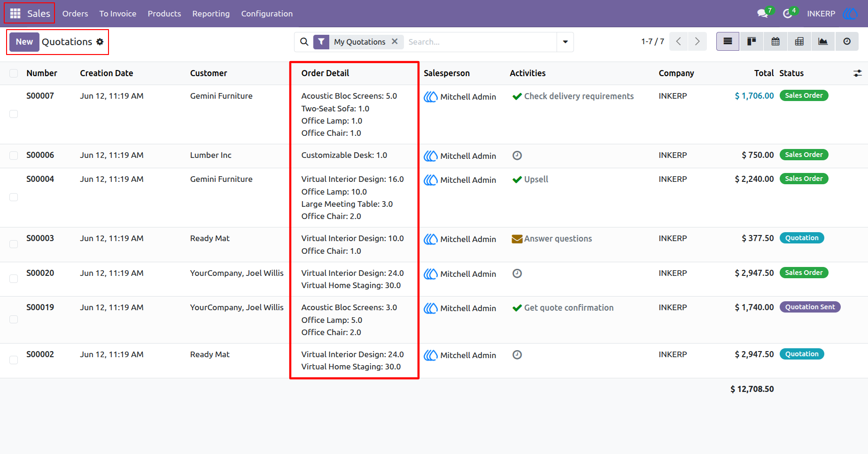Click the clock activity icon for S00020
Screen dimensions: 868x454
click(517, 274)
